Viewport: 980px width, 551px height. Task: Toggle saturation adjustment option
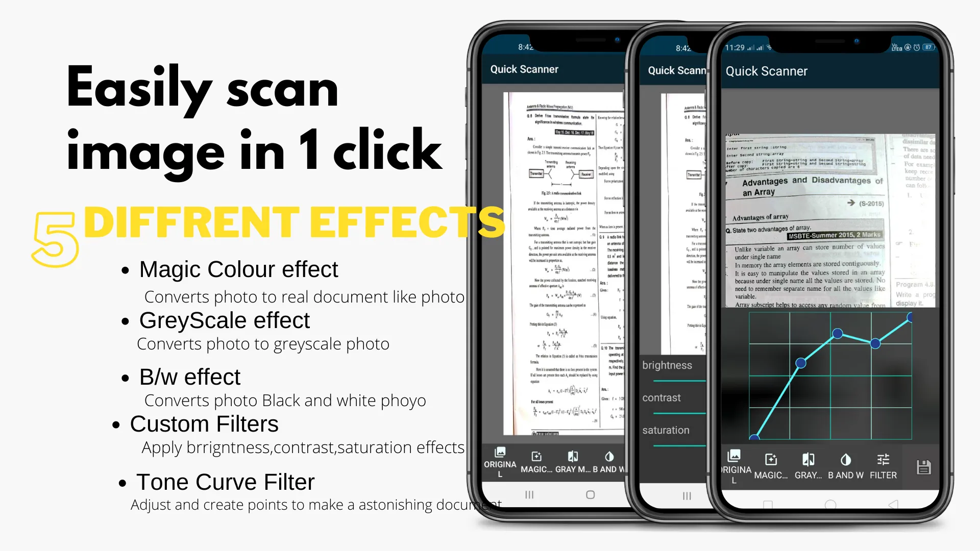pyautogui.click(x=666, y=430)
